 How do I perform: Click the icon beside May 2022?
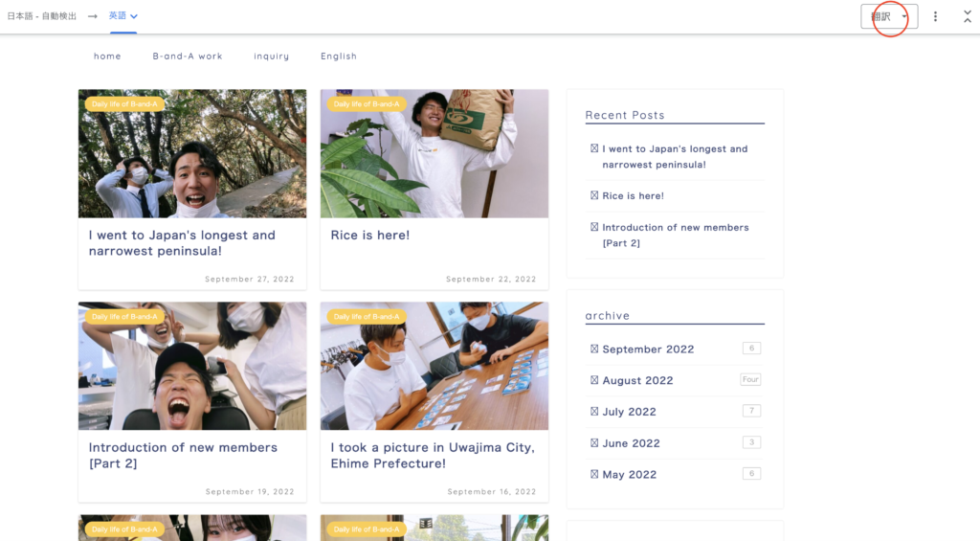coord(594,474)
